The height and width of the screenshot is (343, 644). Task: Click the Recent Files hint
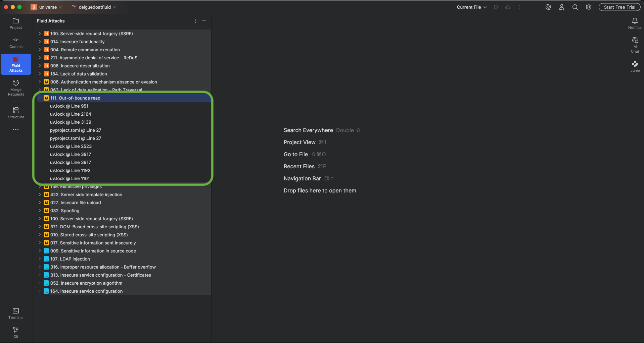tap(299, 166)
